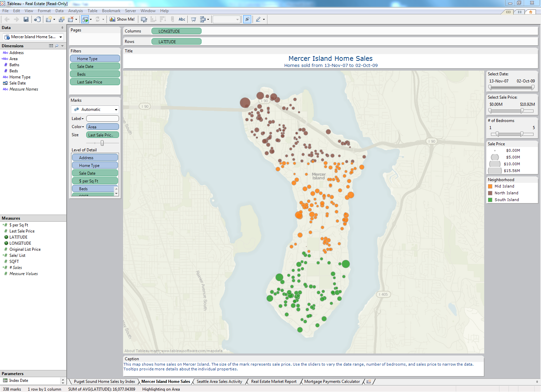Click the New Worksheet icon
The width and height of the screenshot is (541, 392).
coord(49,19)
